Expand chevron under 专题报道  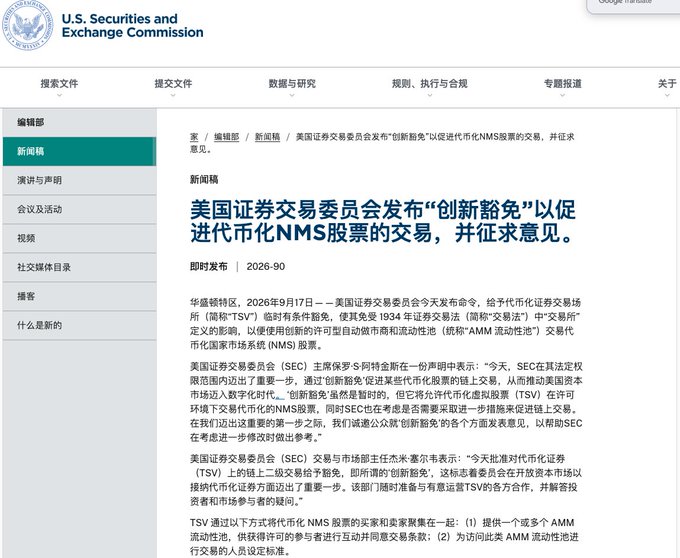[x=562, y=95]
